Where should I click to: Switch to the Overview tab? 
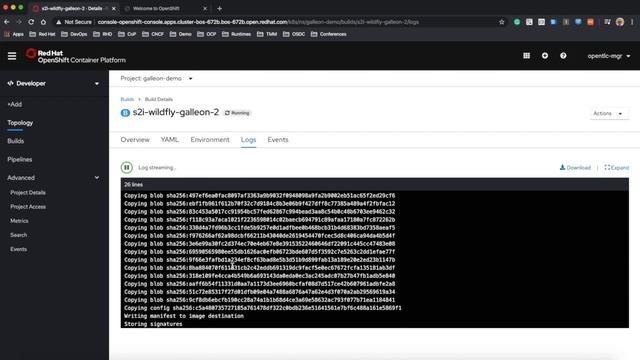pyautogui.click(x=135, y=140)
